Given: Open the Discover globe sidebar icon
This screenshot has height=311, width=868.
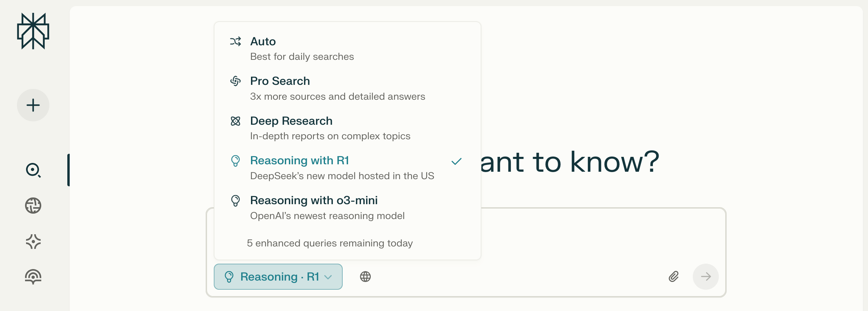Looking at the screenshot, I should (33, 206).
